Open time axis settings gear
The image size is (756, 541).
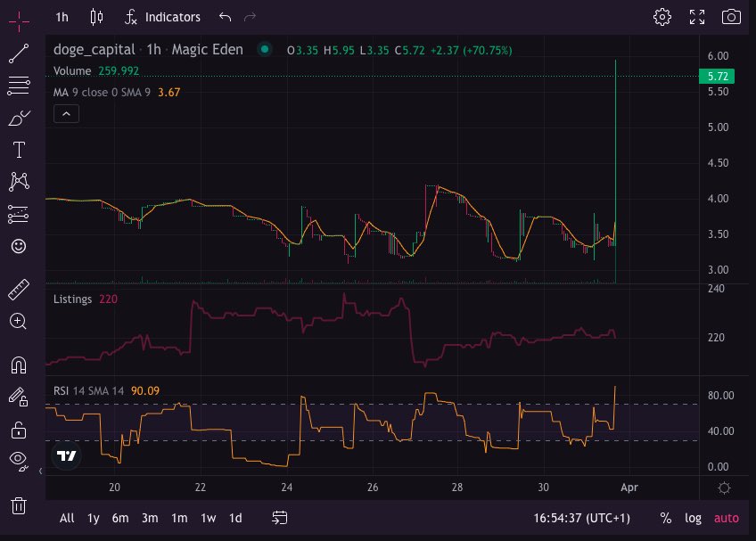[724, 488]
